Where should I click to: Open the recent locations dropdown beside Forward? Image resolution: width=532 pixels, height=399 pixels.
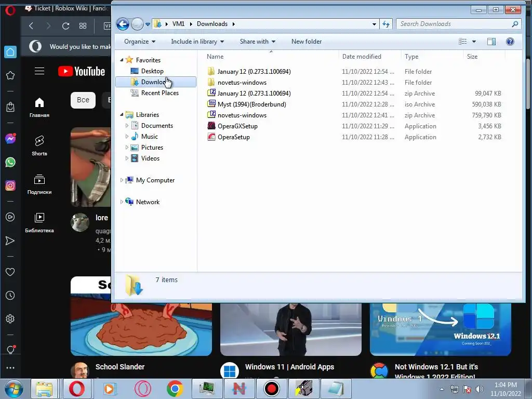pos(148,24)
